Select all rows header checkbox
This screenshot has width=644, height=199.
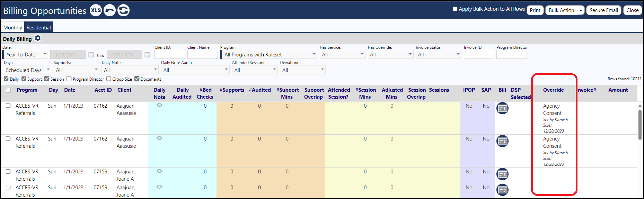pos(8,90)
